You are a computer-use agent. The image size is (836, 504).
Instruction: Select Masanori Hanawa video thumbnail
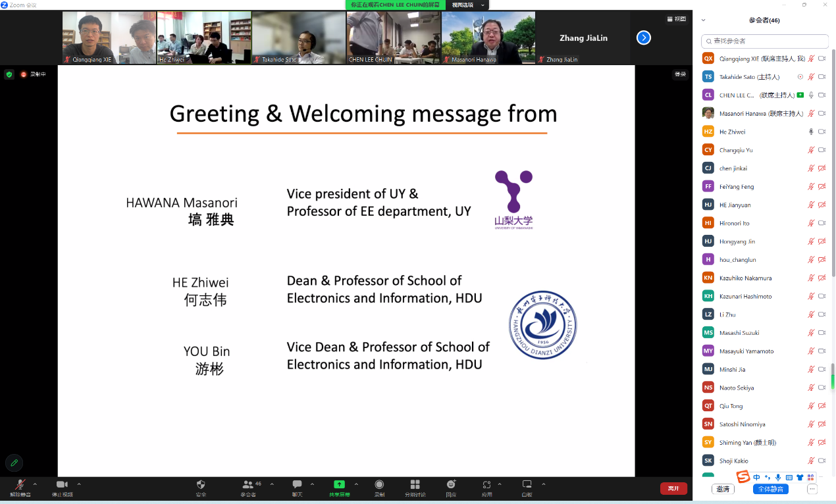(x=488, y=38)
